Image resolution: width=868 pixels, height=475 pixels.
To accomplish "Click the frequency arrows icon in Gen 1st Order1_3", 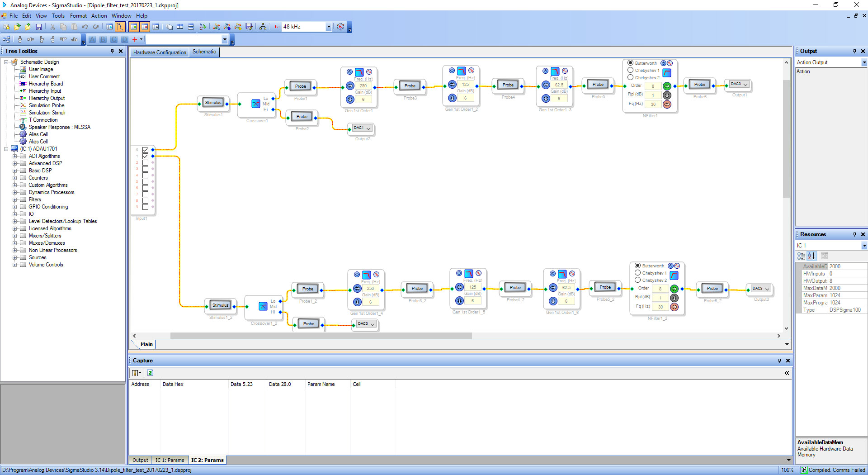I will [x=546, y=85].
